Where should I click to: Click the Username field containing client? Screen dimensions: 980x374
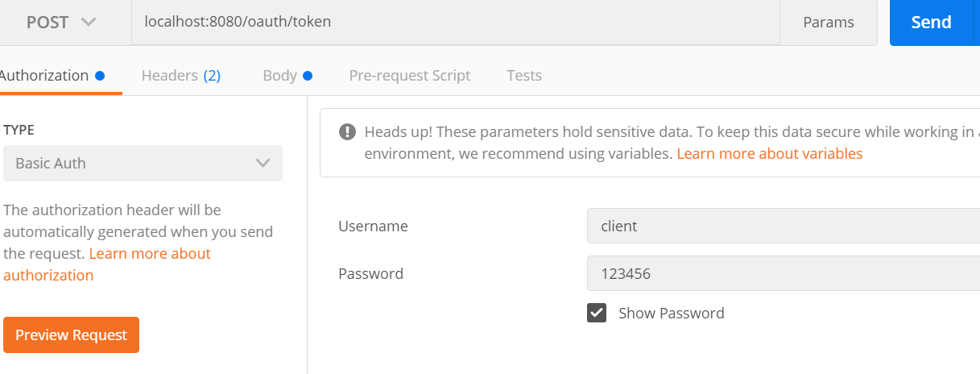tap(784, 226)
